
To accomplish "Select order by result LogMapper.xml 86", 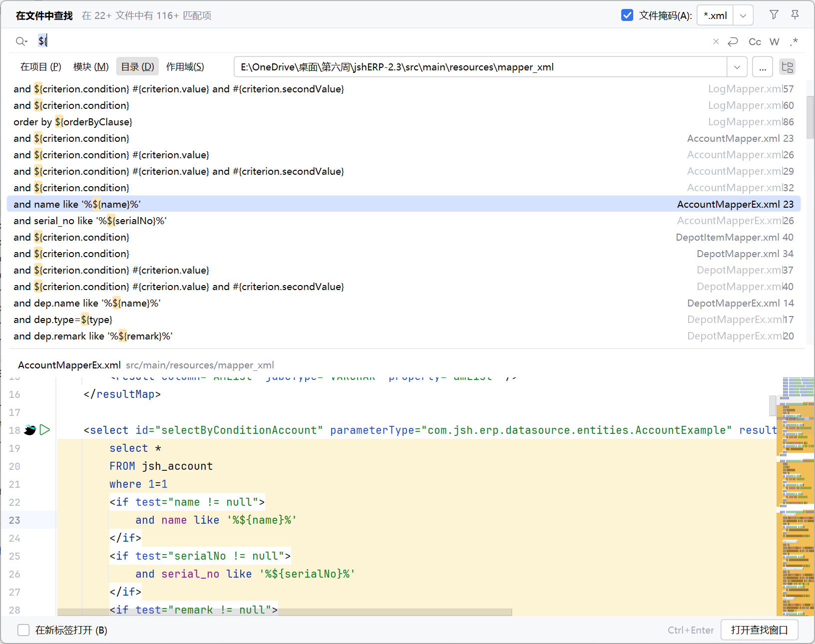I will click(404, 122).
